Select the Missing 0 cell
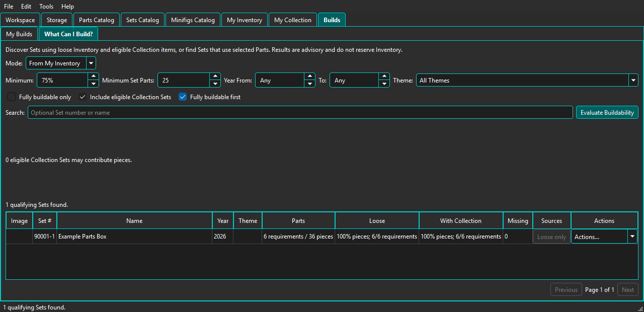644x312 pixels. [x=518, y=237]
